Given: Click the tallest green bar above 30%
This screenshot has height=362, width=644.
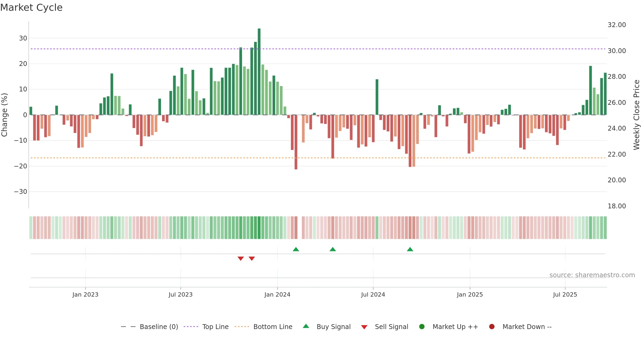Looking at the screenshot, I should pos(259,72).
